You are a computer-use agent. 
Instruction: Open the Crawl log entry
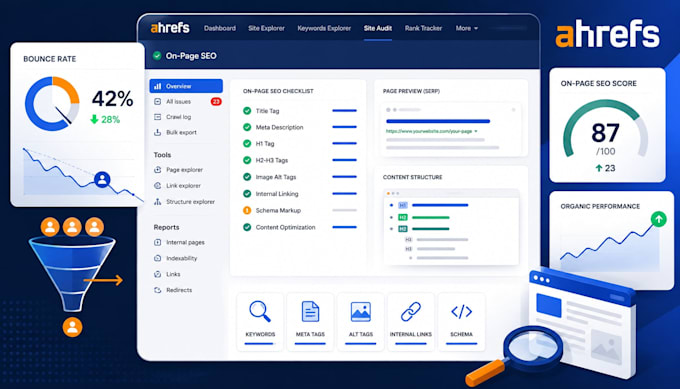[178, 117]
